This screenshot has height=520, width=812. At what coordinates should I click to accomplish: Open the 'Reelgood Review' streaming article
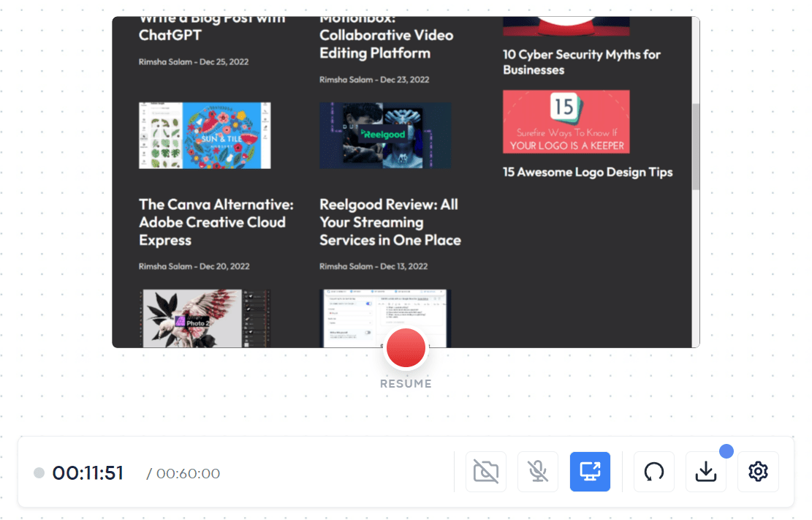click(389, 222)
